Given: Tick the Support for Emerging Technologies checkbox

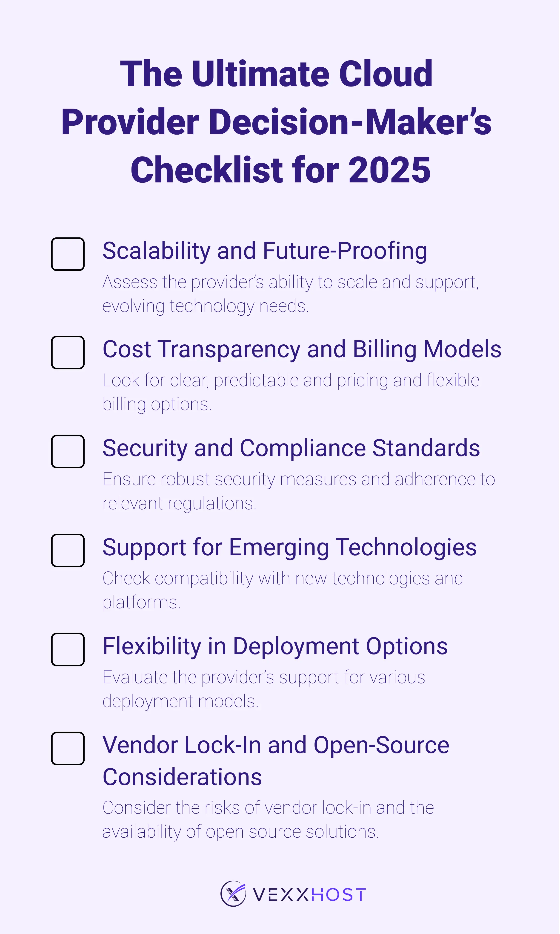Looking at the screenshot, I should 68,551.
